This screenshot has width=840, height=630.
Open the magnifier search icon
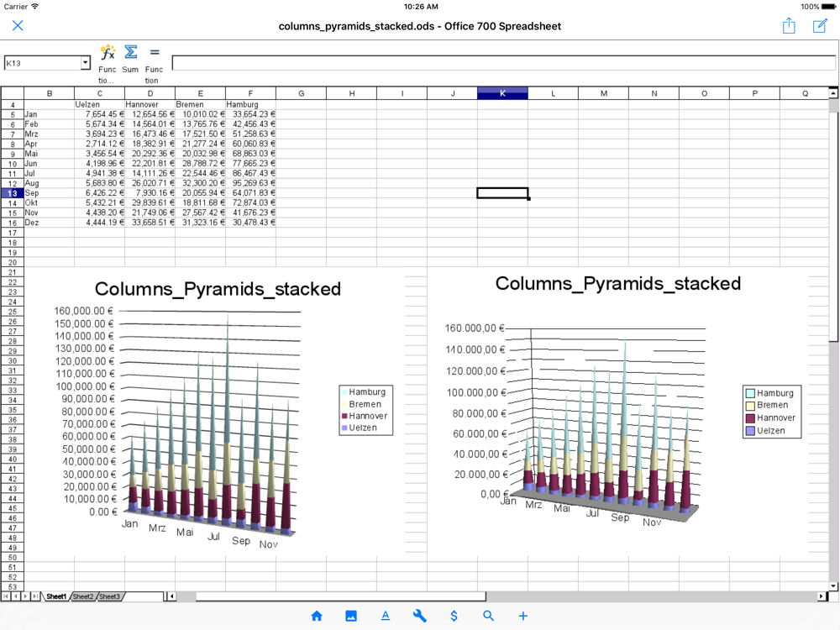click(x=489, y=616)
